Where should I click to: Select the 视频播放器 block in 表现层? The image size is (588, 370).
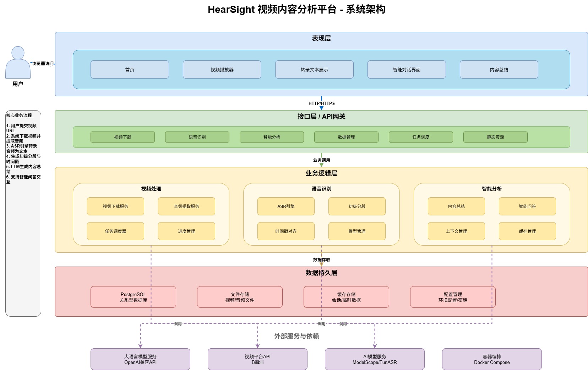tap(221, 69)
